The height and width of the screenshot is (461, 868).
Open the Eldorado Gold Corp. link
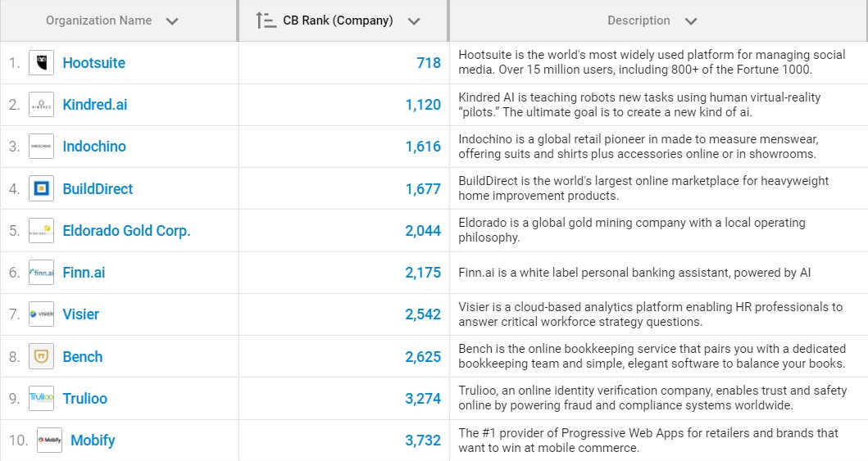[126, 231]
